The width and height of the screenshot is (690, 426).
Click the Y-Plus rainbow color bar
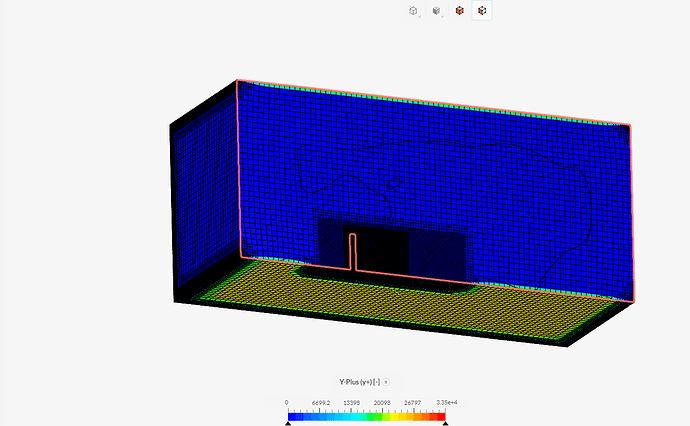(367, 417)
